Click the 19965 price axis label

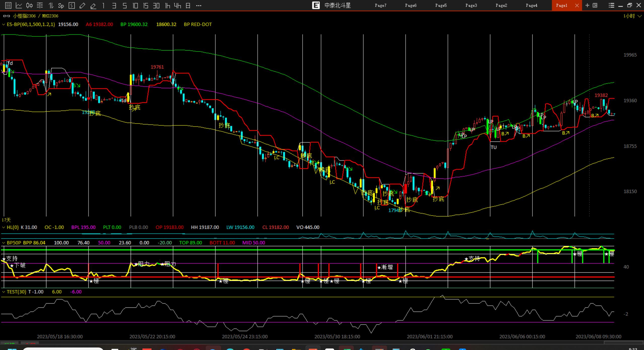630,55
